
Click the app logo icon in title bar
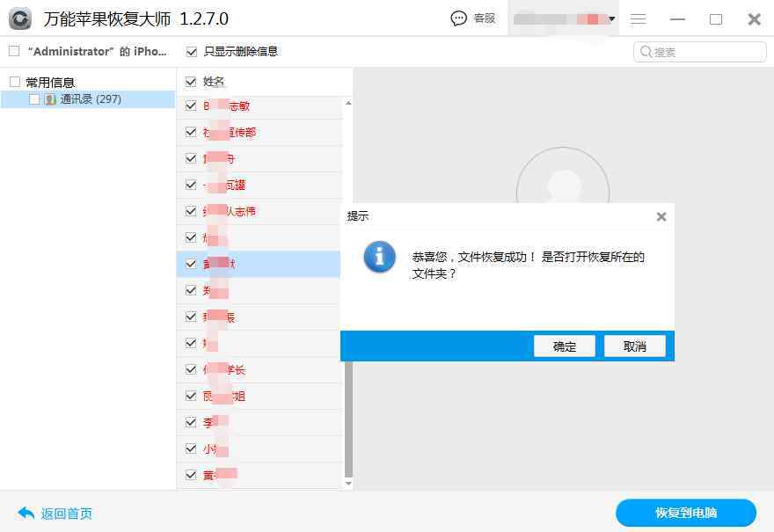pyautogui.click(x=20, y=18)
